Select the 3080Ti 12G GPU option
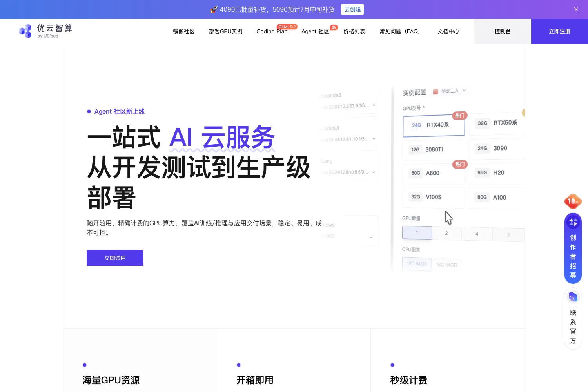588x392 pixels. click(434, 149)
